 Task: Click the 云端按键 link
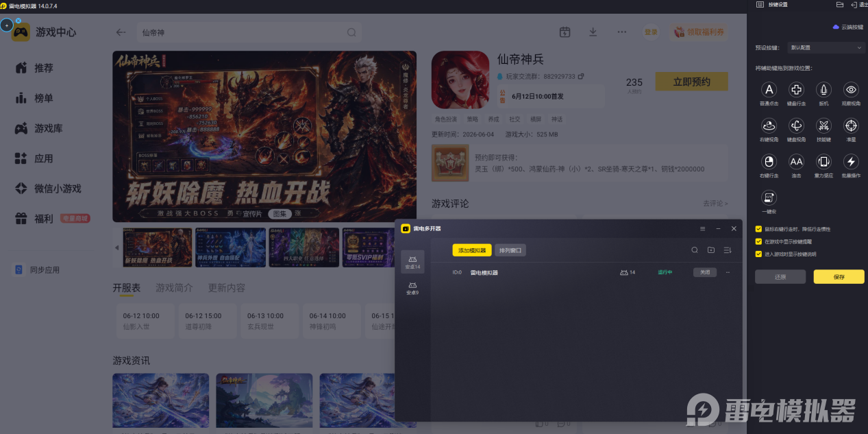tap(848, 27)
